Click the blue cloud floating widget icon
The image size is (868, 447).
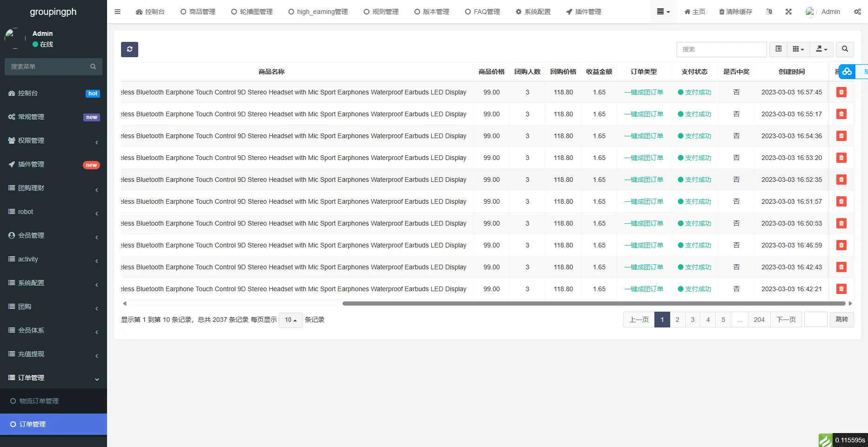point(847,72)
